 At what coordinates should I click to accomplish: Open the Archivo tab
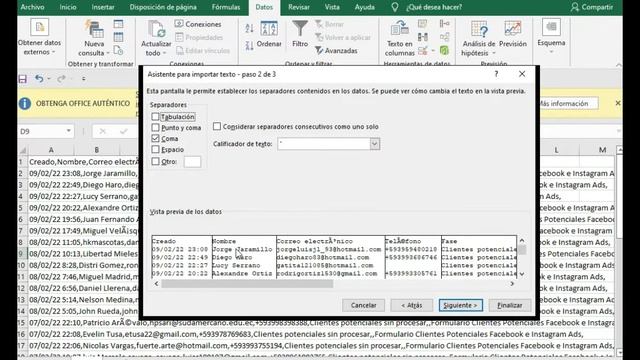point(32,7)
